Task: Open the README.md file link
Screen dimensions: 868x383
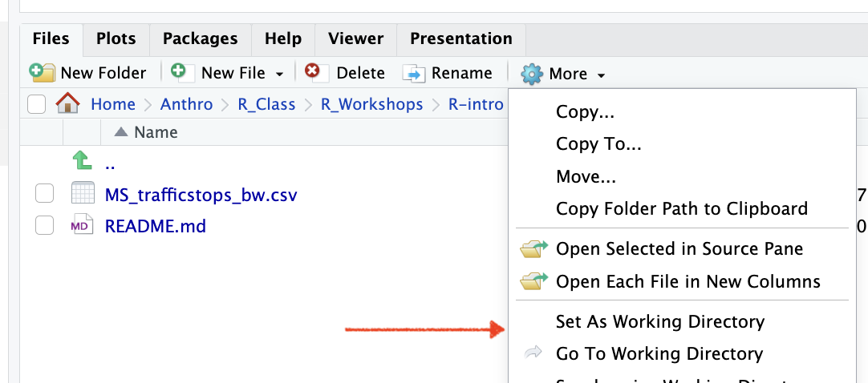Action: click(x=155, y=226)
